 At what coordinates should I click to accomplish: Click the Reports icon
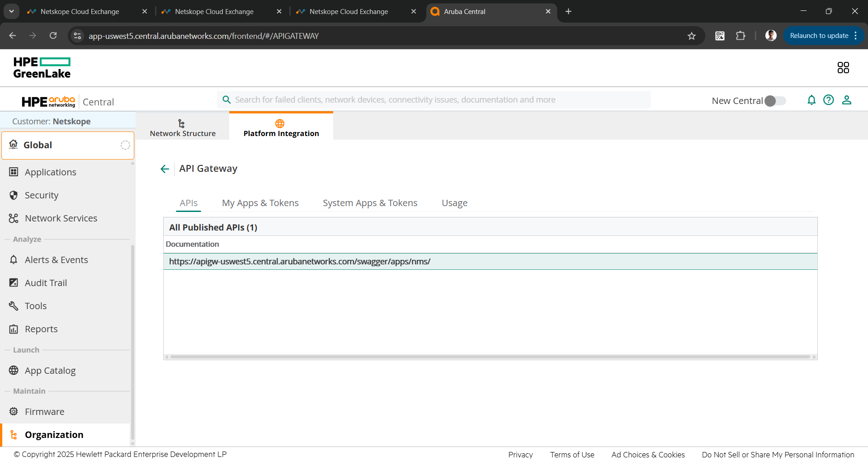tap(14, 329)
